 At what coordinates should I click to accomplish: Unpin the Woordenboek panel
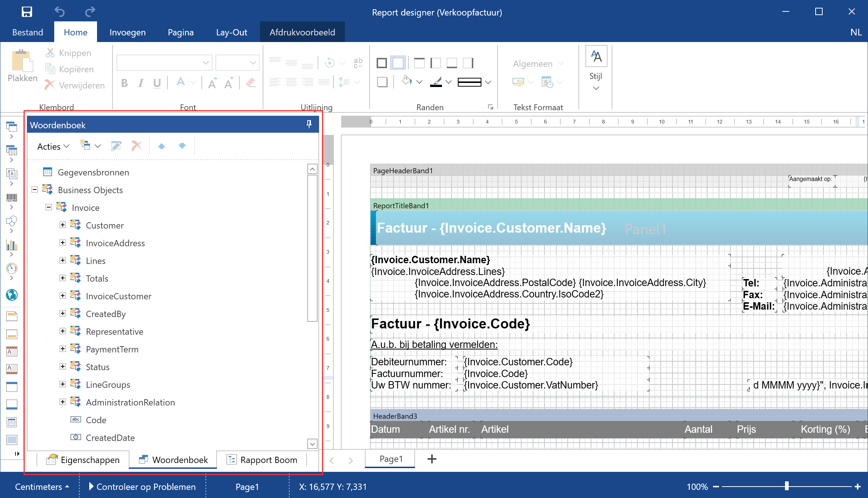point(308,125)
